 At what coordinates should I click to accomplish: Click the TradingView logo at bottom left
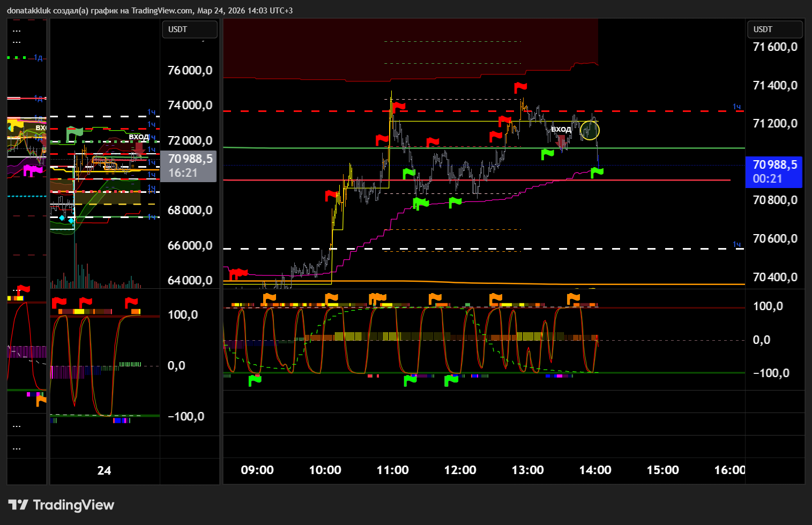(x=61, y=505)
